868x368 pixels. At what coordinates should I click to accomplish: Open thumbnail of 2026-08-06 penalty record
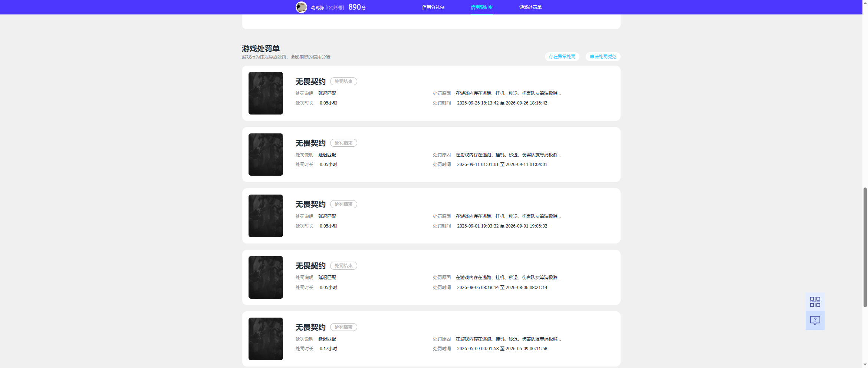[266, 277]
